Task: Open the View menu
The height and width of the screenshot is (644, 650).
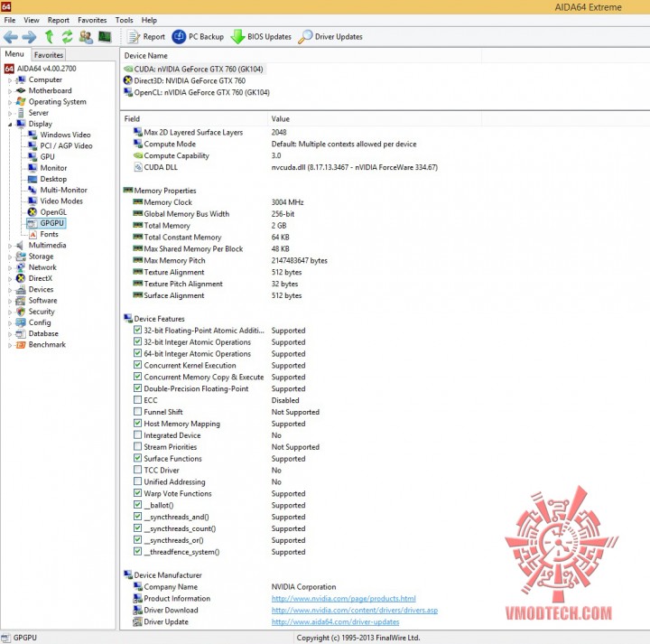Action: (x=31, y=20)
